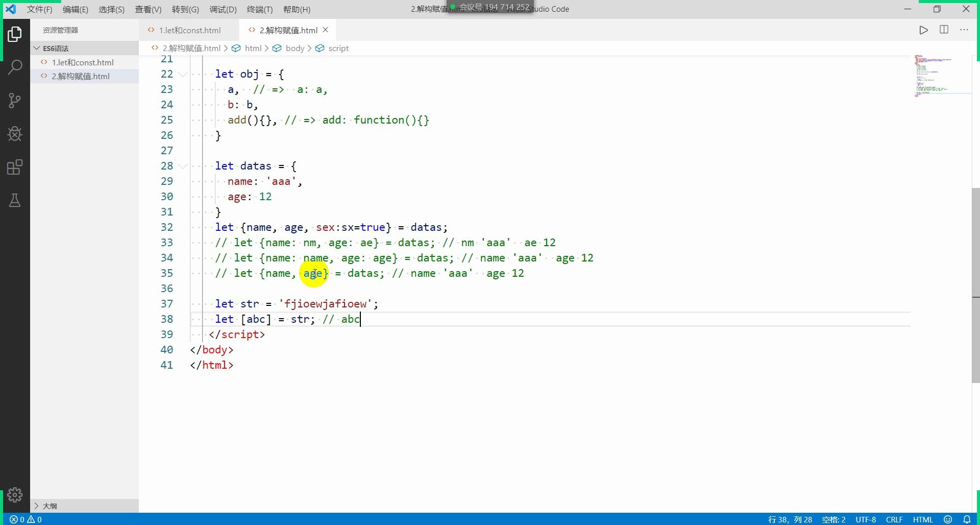Click body symbol icon in breadcrumb

click(x=277, y=48)
